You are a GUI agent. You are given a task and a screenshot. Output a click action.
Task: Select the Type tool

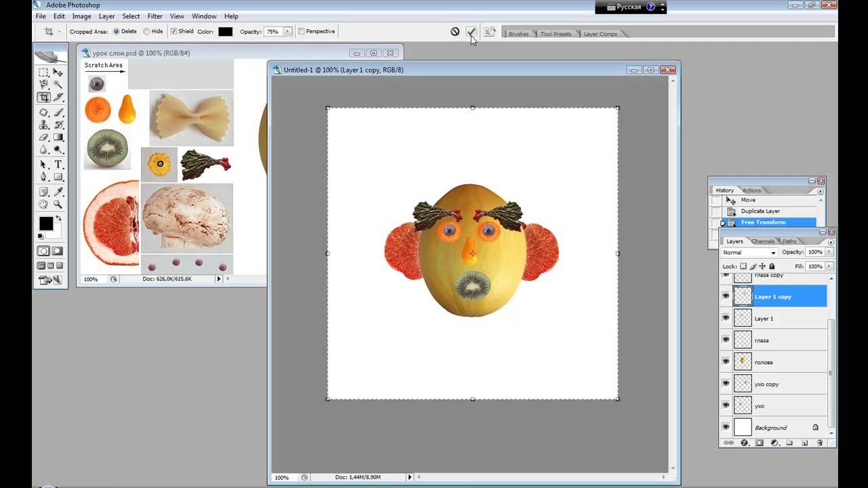(58, 165)
